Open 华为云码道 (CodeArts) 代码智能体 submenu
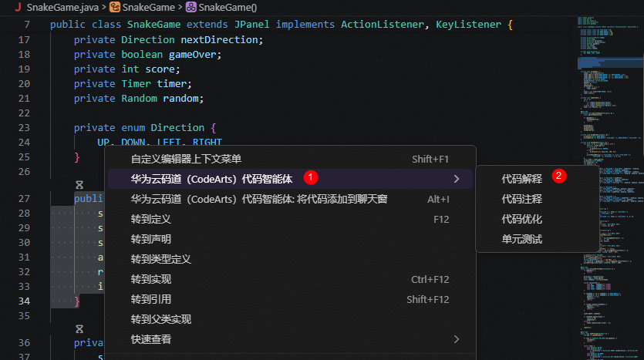Image resolution: width=644 pixels, height=360 pixels. tap(290, 179)
